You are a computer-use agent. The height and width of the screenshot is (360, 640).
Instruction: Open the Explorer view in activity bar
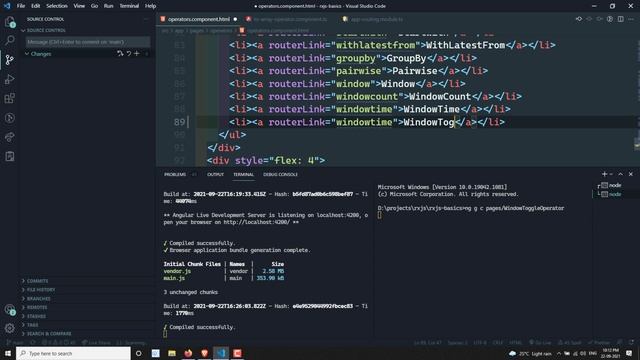click(x=9, y=22)
